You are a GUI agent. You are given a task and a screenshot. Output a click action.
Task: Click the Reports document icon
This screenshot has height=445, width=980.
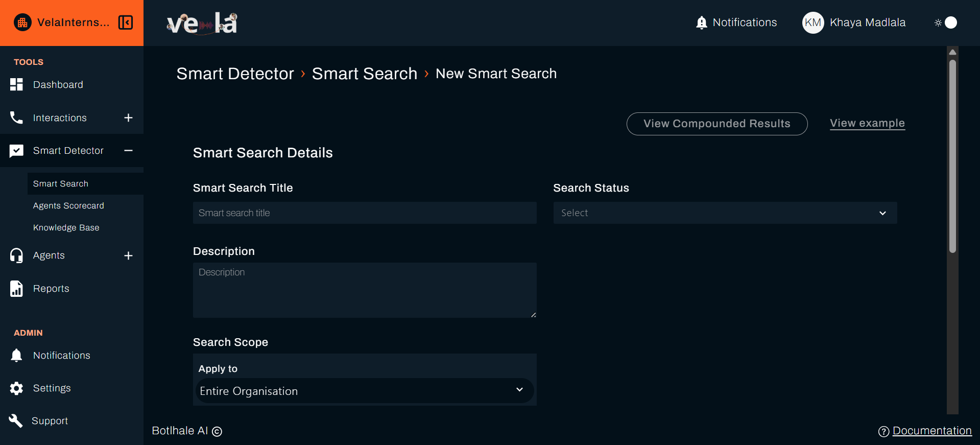pos(16,289)
